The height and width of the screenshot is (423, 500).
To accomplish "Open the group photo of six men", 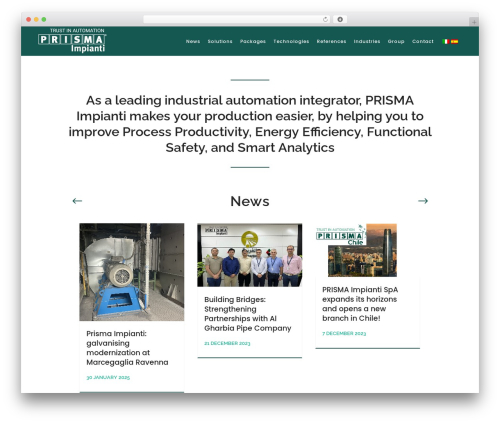I will pos(250,255).
